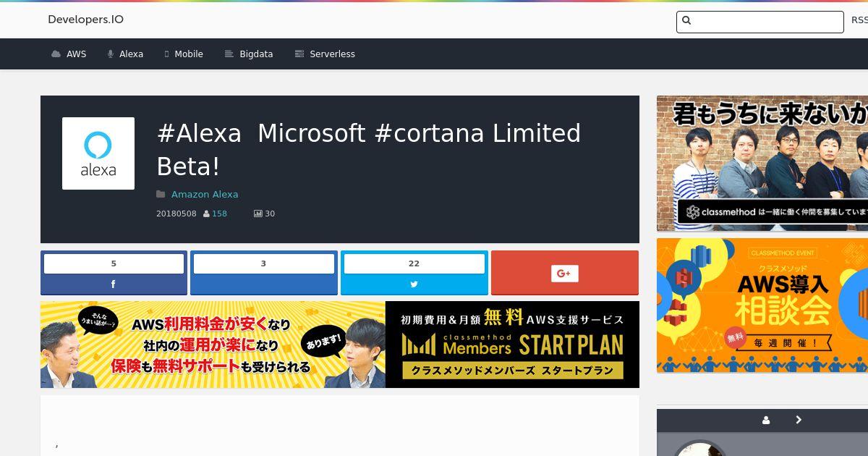Open the Developers.IO home link

click(x=85, y=20)
